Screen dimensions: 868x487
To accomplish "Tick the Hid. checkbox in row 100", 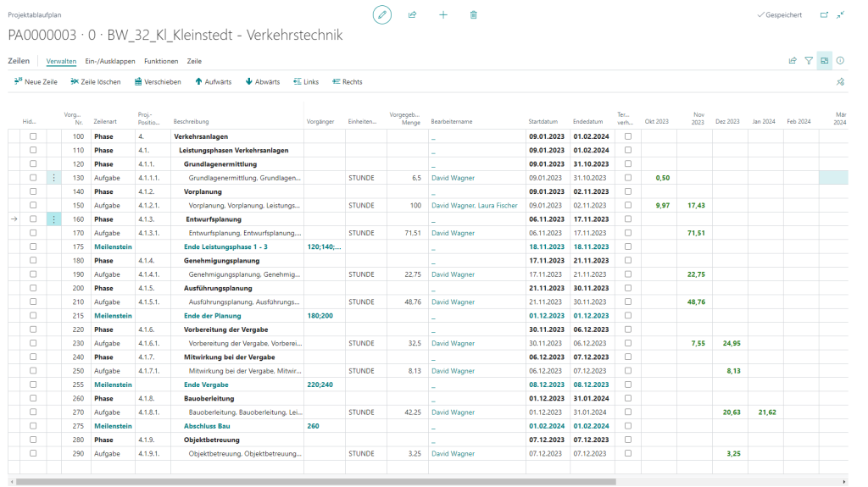I will (33, 136).
